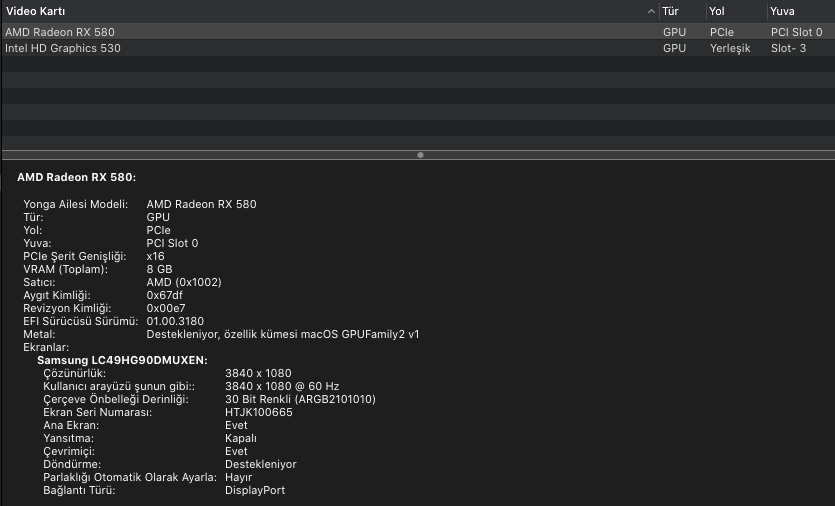Click the sort direction arrow in header

pyautogui.click(x=651, y=11)
